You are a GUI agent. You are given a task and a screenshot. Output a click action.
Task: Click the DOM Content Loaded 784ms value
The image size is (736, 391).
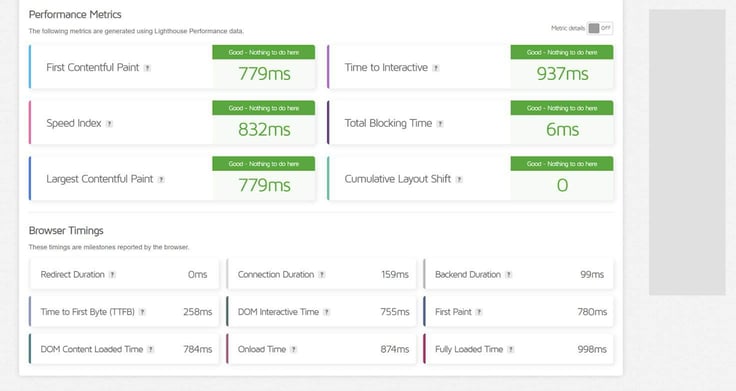[198, 349]
